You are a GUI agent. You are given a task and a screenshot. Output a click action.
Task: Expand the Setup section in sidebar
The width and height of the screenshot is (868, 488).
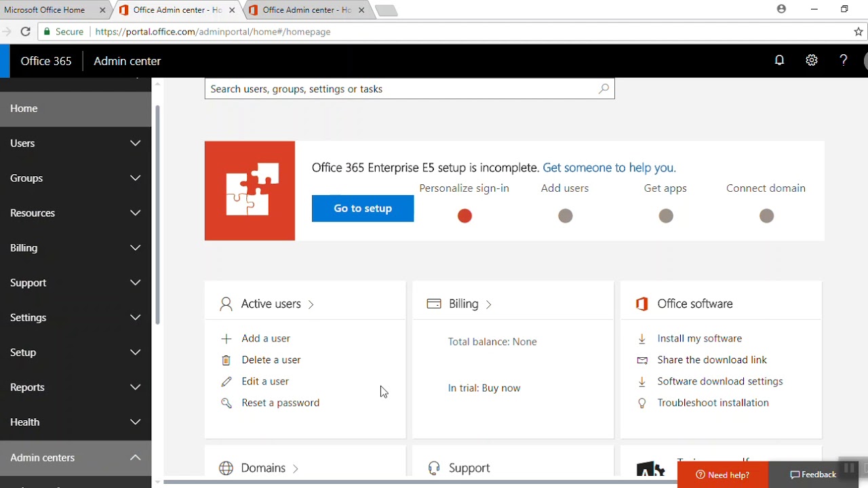point(75,352)
